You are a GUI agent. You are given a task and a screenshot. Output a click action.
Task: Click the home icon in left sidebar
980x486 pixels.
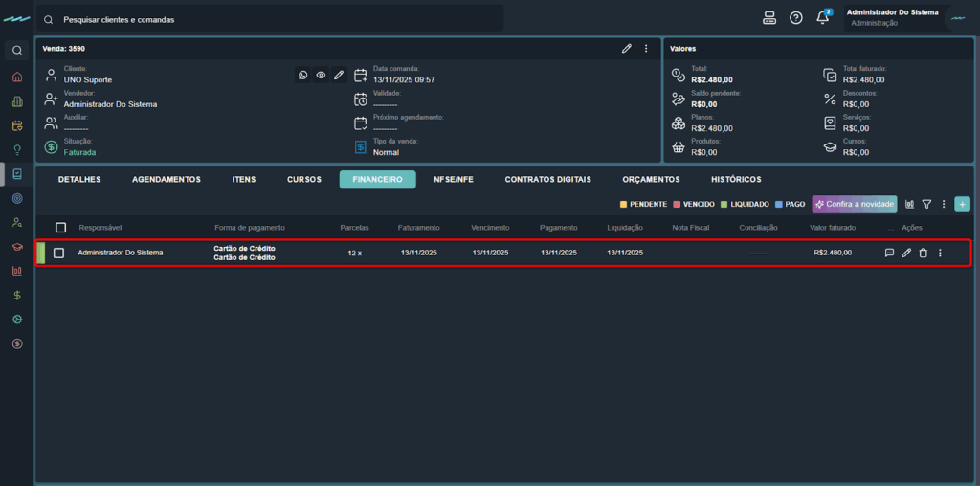[17, 77]
